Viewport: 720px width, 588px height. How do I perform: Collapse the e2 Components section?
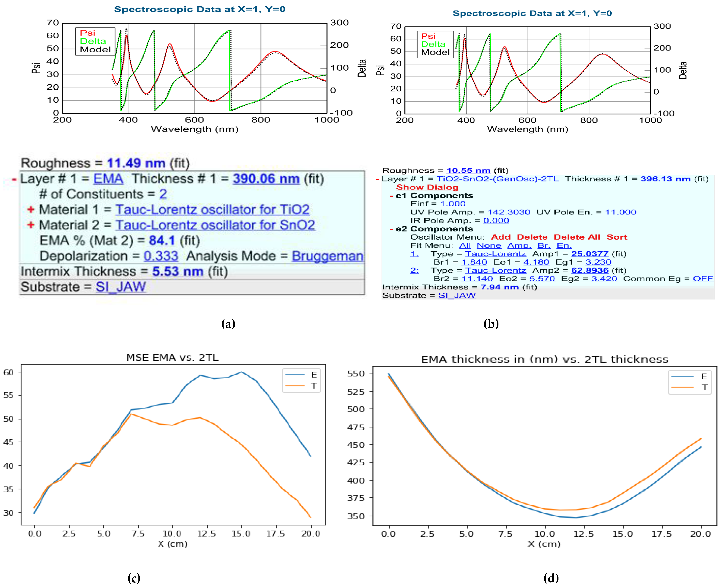[391, 229]
